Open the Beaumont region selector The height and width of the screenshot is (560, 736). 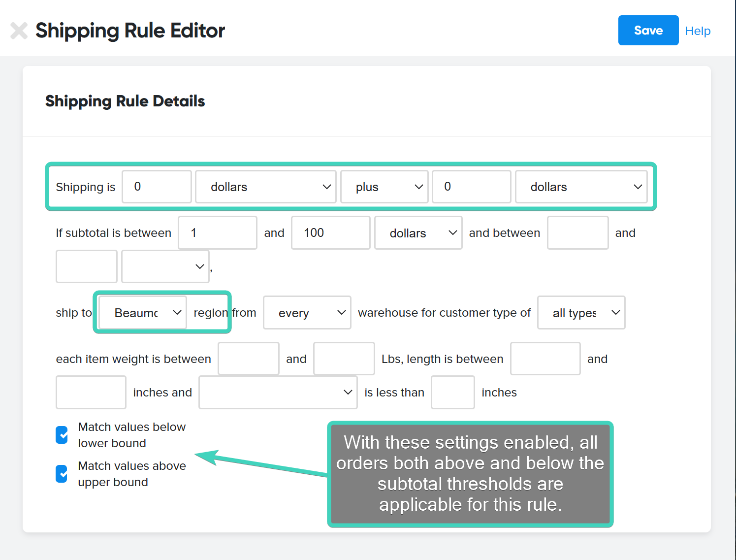pos(142,312)
